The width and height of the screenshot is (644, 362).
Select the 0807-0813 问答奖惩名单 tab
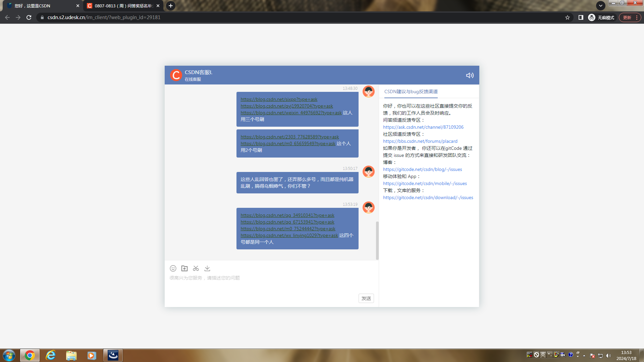(121, 6)
